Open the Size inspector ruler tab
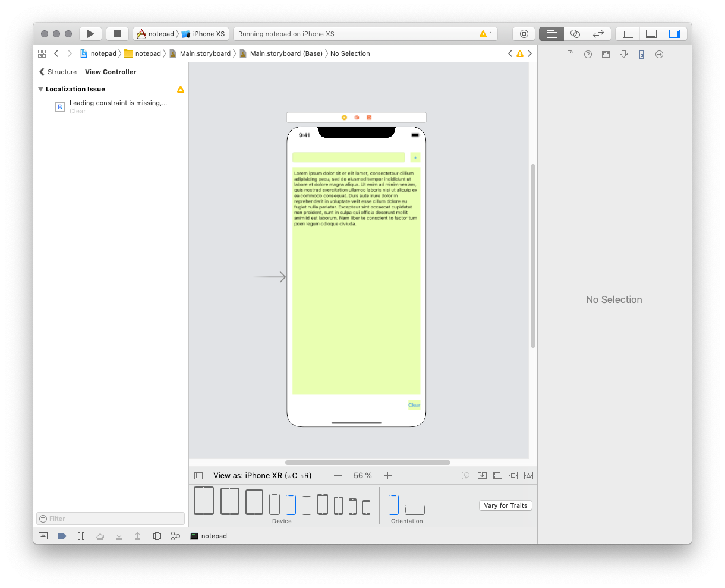725x588 pixels. coord(641,54)
